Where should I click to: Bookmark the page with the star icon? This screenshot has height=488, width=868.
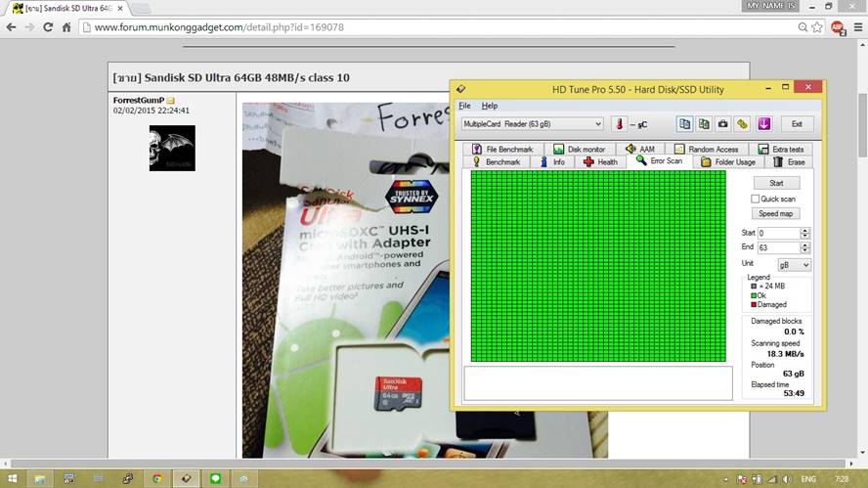[816, 27]
